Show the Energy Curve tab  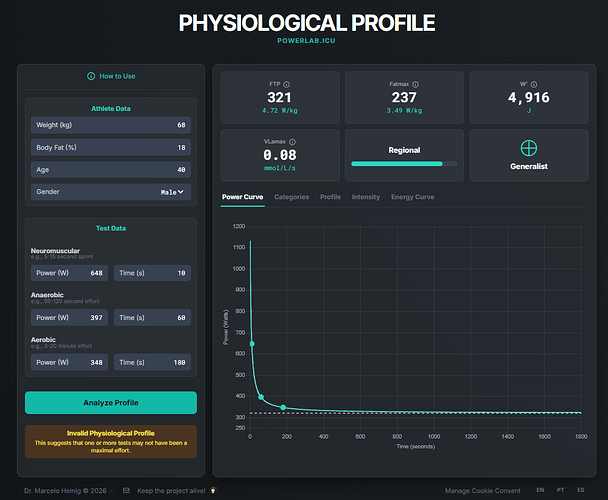pyautogui.click(x=413, y=197)
